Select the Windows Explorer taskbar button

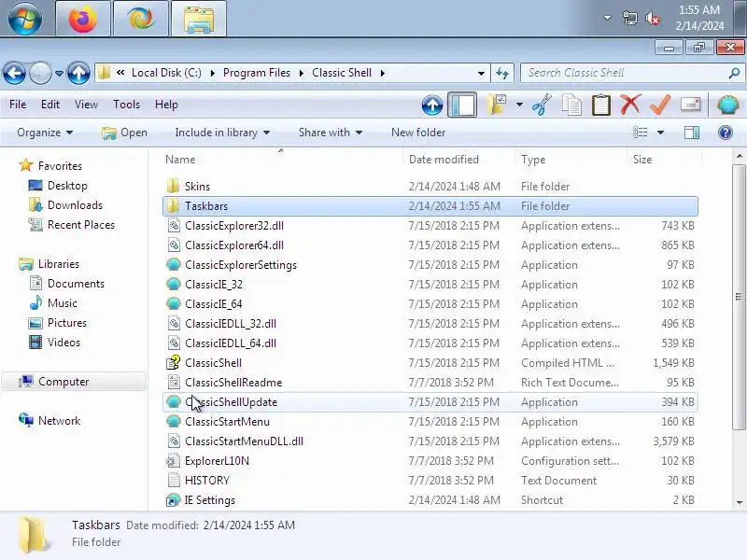(199, 19)
